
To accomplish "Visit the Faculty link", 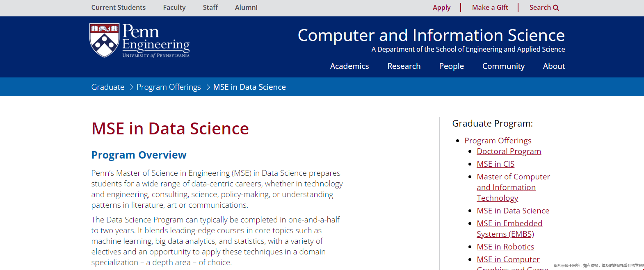I will click(174, 7).
